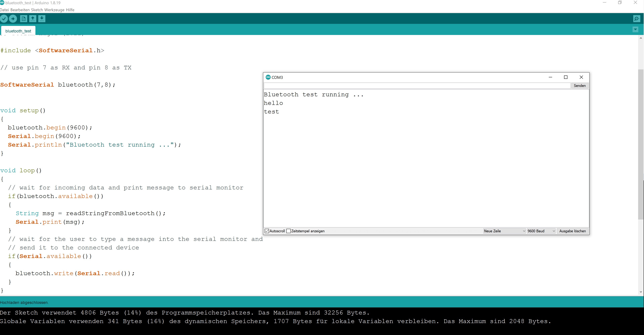The image size is (644, 335).
Task: Click the 'test' line in serial output
Action: coord(272,112)
